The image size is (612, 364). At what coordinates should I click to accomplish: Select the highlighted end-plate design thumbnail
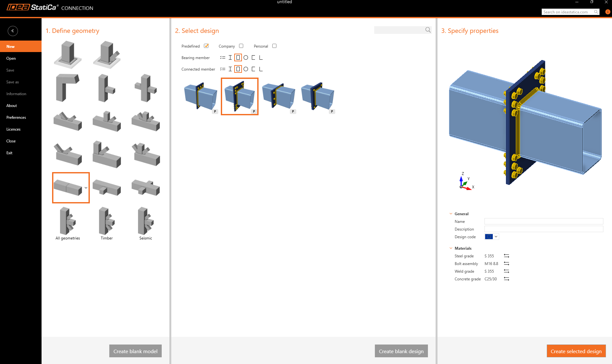(x=240, y=96)
